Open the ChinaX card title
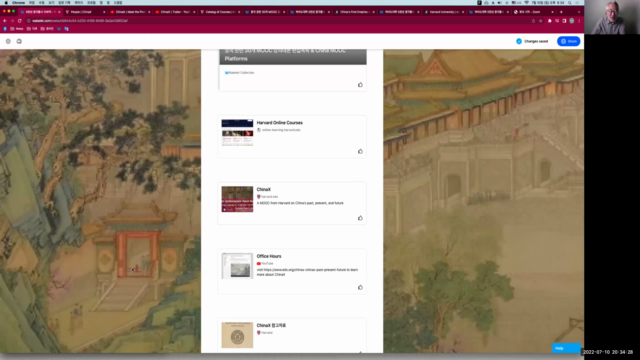Image resolution: width=640 pixels, height=360 pixels. pos(264,189)
